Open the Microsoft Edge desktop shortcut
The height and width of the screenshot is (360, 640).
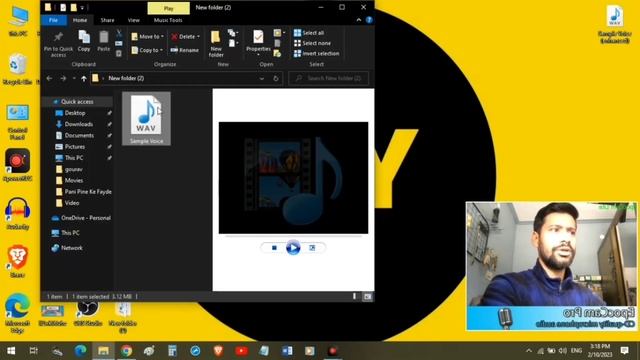18,313
